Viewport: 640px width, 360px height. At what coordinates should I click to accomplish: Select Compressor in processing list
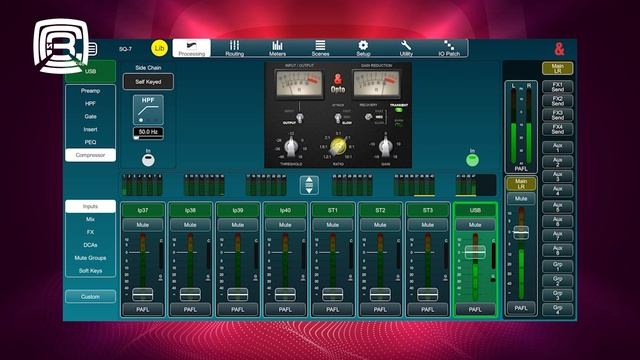tap(90, 155)
